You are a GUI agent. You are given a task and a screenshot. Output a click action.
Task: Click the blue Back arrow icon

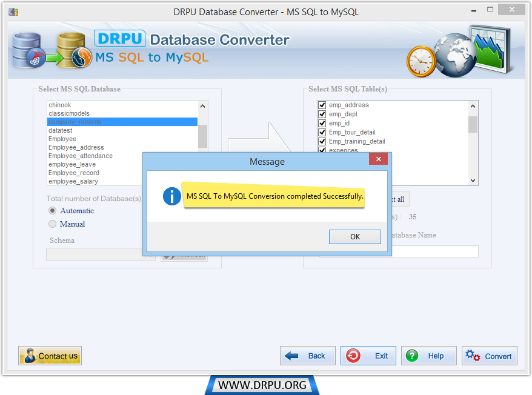291,356
